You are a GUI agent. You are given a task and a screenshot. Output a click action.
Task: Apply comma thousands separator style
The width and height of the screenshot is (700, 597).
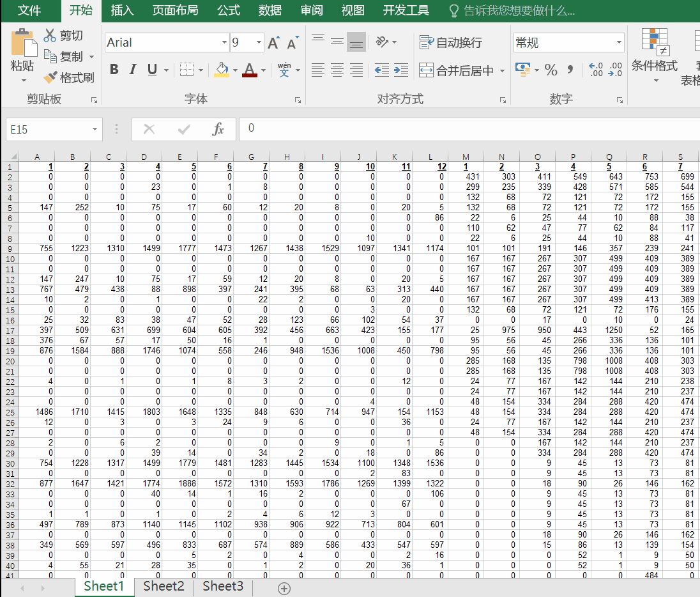pyautogui.click(x=570, y=70)
